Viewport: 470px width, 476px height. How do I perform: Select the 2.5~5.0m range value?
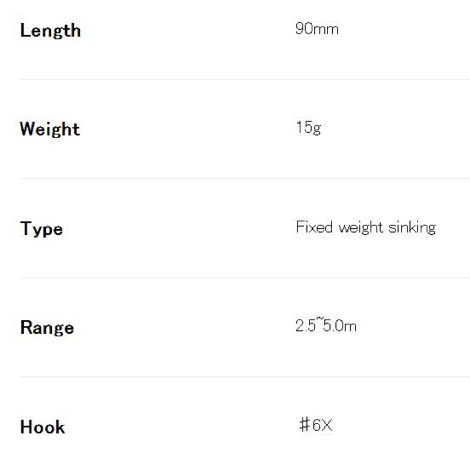coord(326,326)
